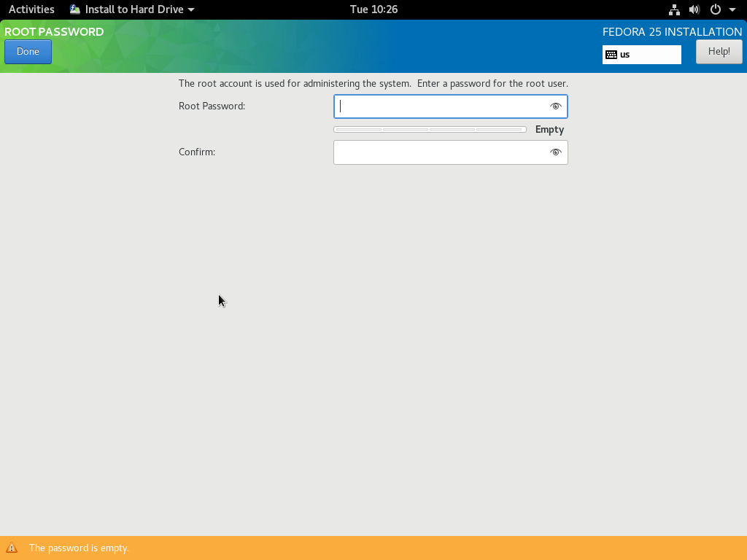
Task: Click the Empty strength label
Action: [x=549, y=130]
